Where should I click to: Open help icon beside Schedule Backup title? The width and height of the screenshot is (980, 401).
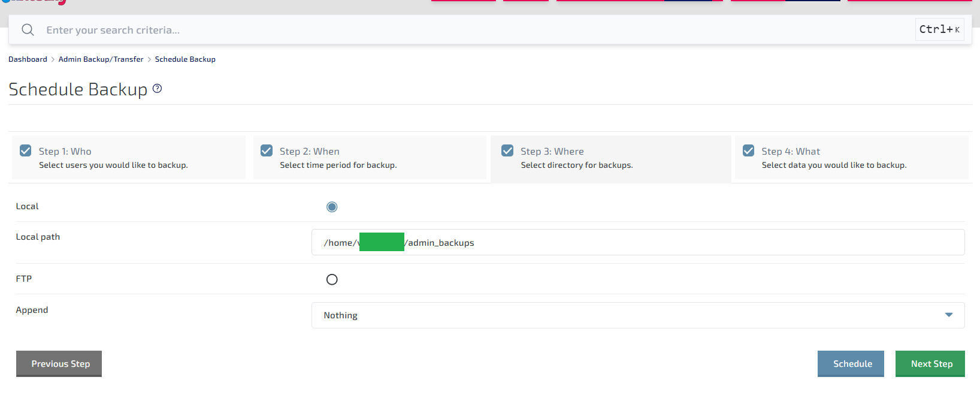[158, 89]
